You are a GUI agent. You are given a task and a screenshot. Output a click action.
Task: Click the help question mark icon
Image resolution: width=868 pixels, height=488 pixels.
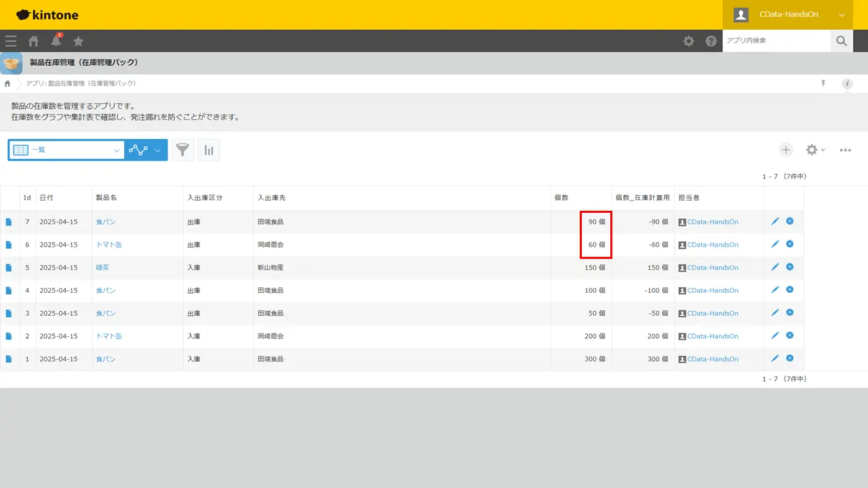tap(711, 41)
